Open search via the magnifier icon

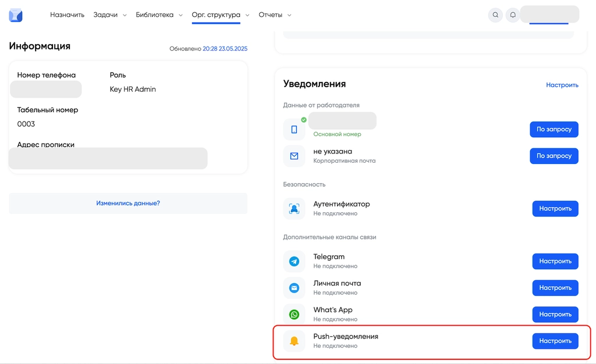click(x=495, y=15)
